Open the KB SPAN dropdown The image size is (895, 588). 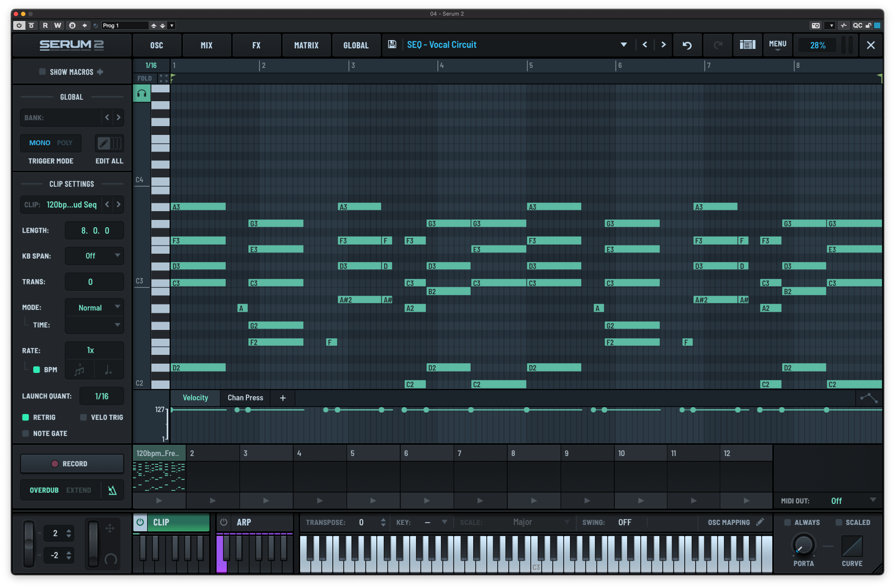[94, 256]
